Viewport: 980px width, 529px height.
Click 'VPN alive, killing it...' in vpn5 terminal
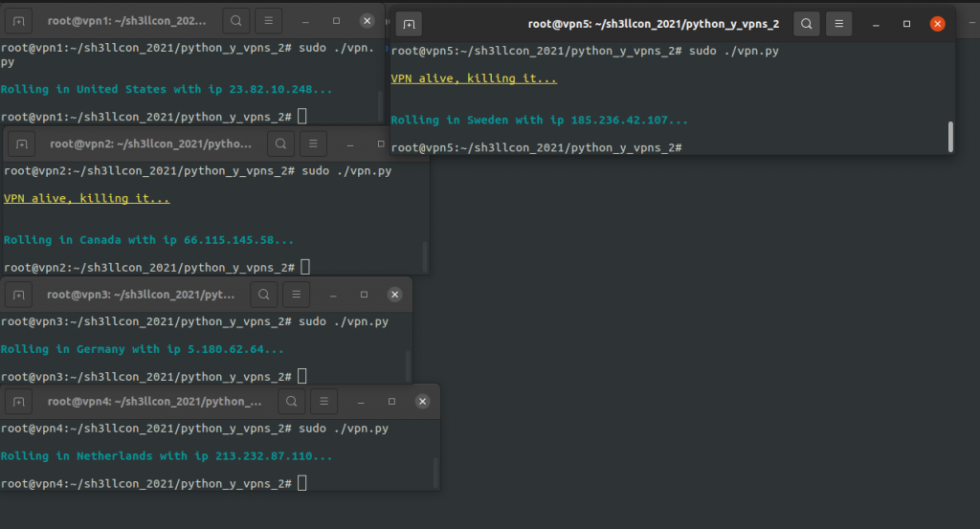474,78
